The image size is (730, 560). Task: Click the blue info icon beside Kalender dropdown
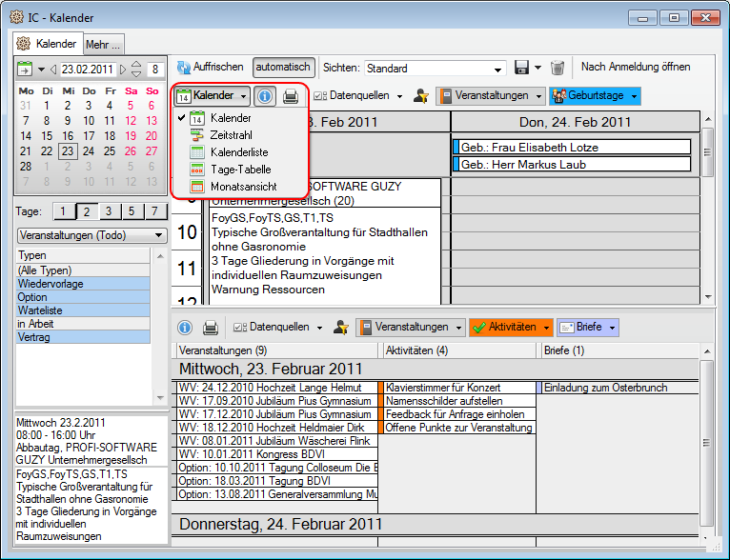(x=266, y=96)
